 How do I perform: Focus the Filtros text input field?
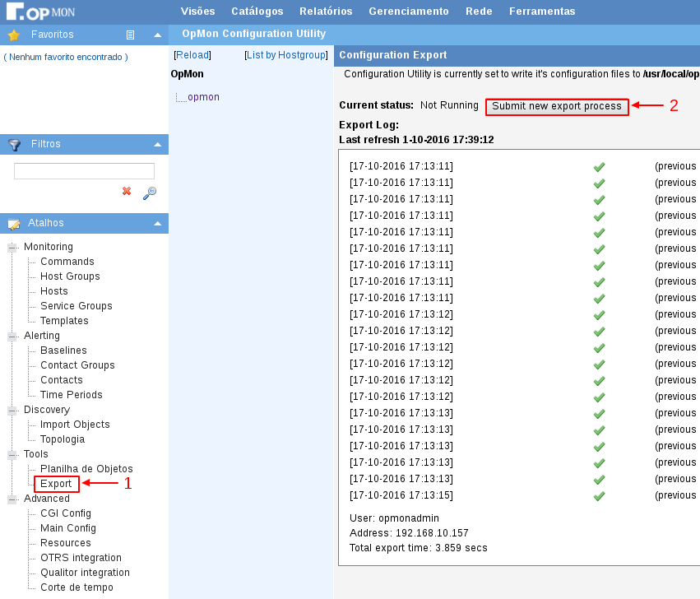(x=84, y=171)
